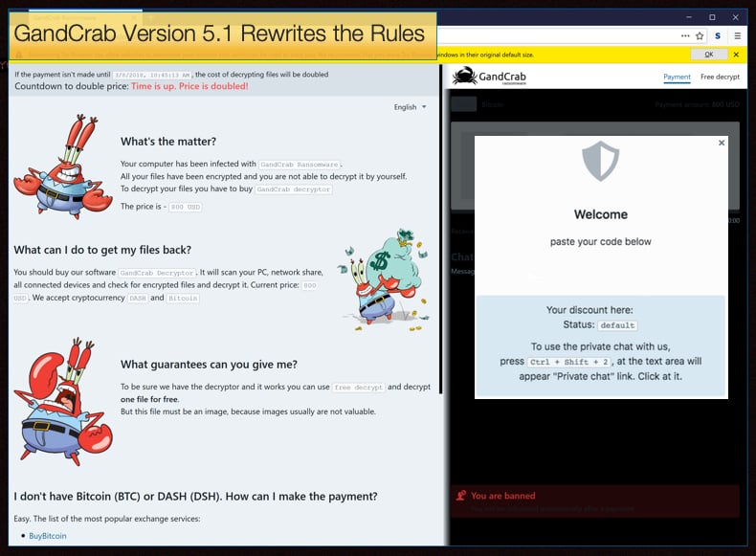Minimize the browser window
The image size is (756, 556).
(x=689, y=17)
